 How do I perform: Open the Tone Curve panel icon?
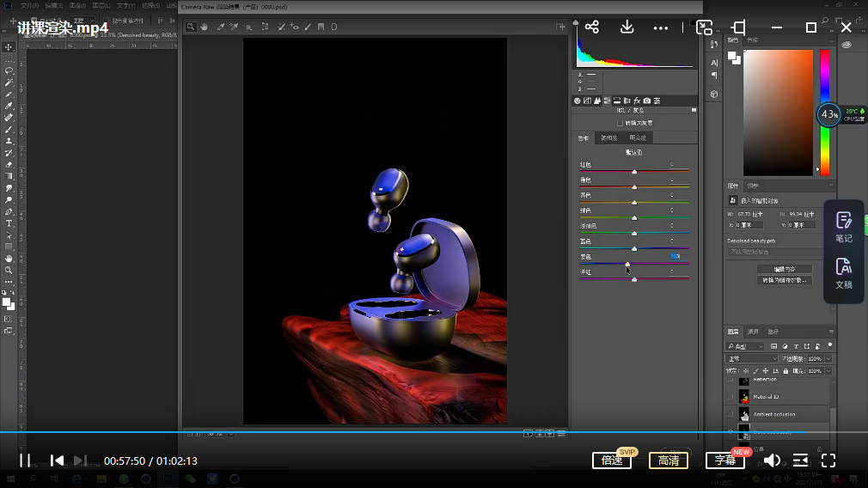tap(587, 101)
